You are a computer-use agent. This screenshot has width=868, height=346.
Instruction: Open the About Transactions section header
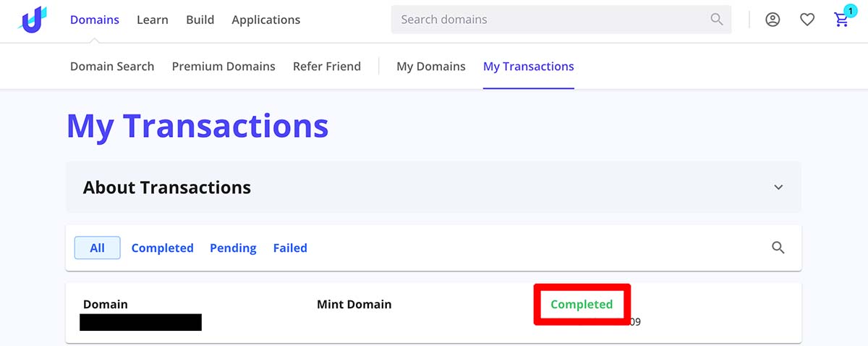(x=433, y=187)
